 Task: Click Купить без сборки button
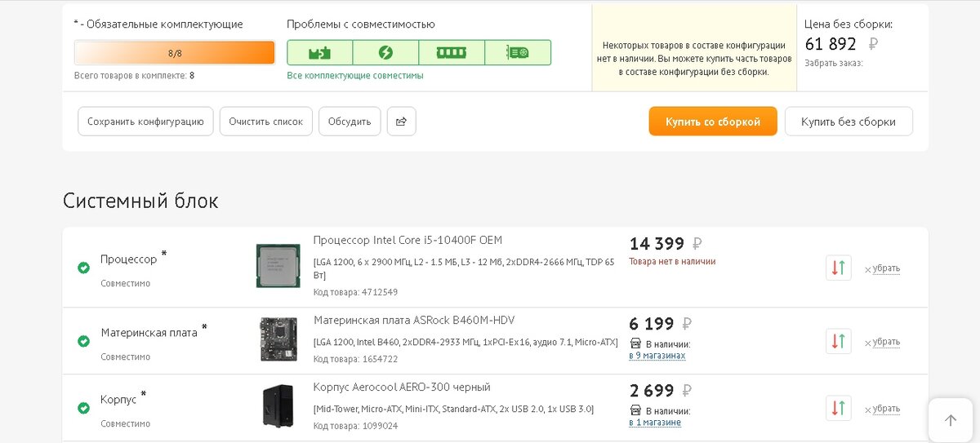[x=849, y=122]
